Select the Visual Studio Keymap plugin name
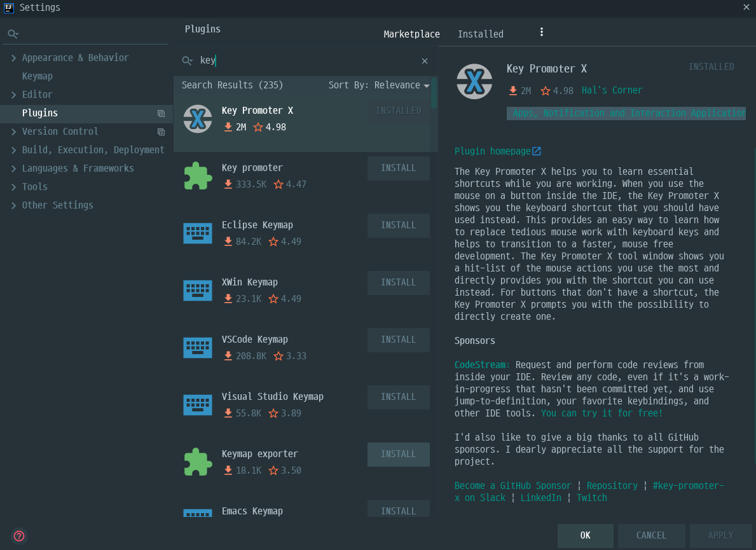Image resolution: width=756 pixels, height=550 pixels. 272,397
